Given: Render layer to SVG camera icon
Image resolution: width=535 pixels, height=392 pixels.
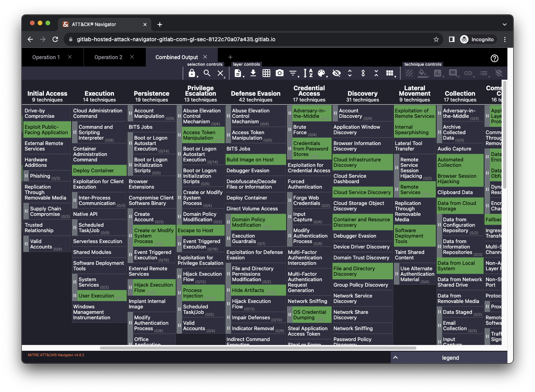Looking at the screenshot, I should click(280, 73).
